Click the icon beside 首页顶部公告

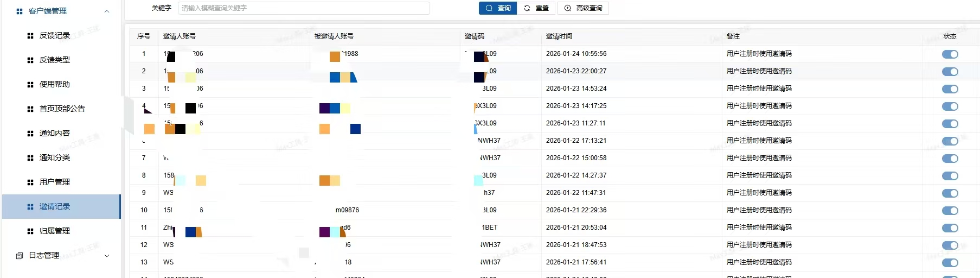point(30,109)
